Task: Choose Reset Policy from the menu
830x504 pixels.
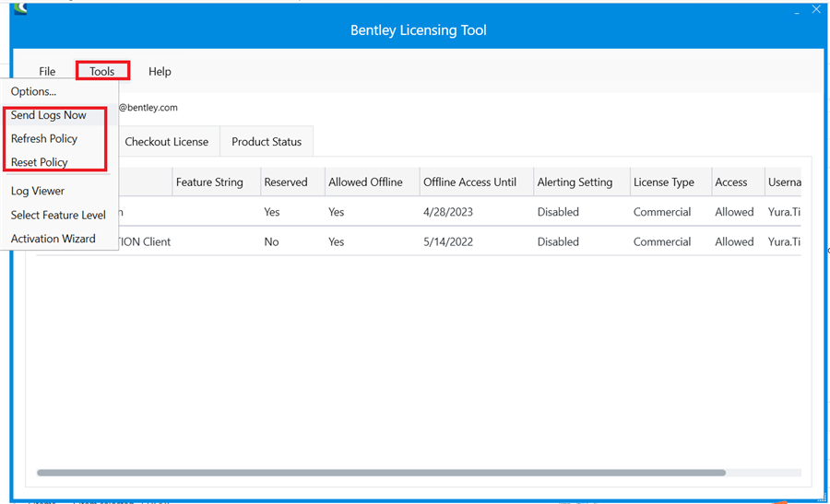Action: click(40, 162)
